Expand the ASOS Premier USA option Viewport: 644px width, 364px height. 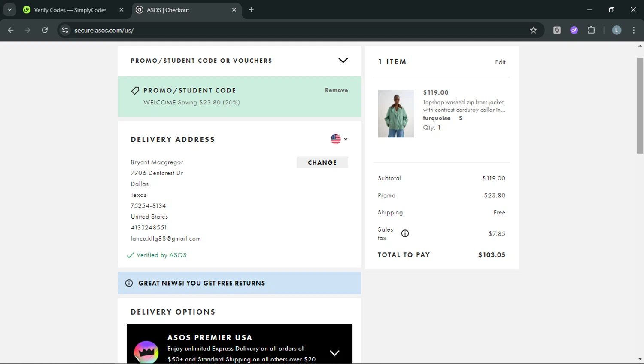[334, 353]
